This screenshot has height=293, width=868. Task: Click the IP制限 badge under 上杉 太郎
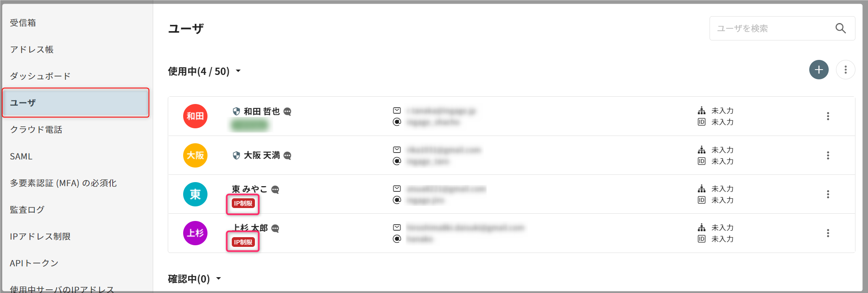coord(243,242)
